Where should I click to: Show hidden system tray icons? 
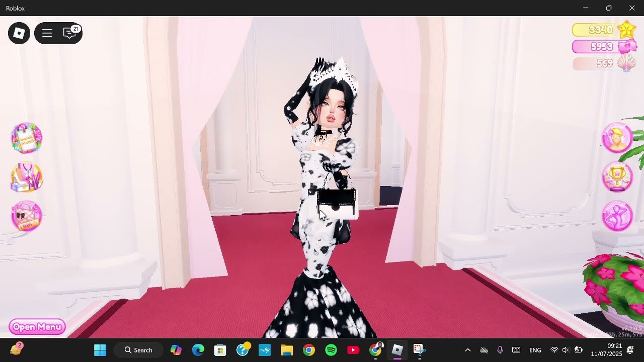coord(467,350)
